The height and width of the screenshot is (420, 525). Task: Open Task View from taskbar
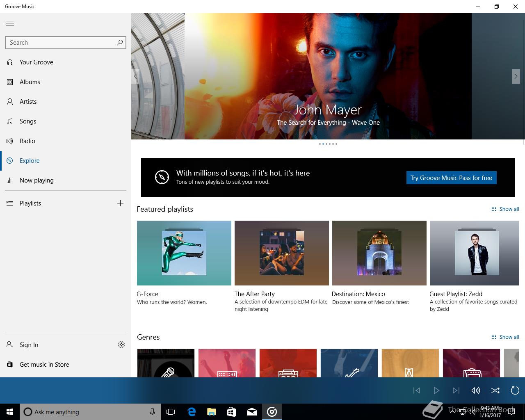pyautogui.click(x=171, y=412)
